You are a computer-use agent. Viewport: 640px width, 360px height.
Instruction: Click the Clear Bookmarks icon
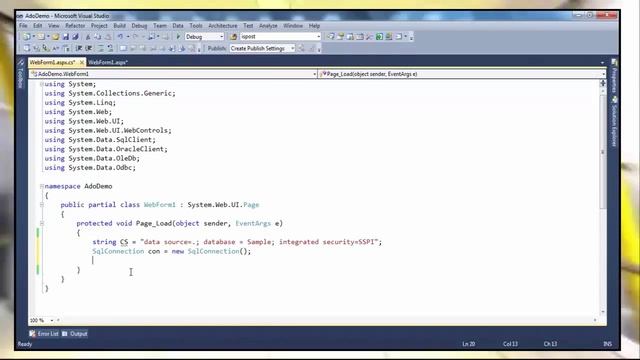(192, 48)
